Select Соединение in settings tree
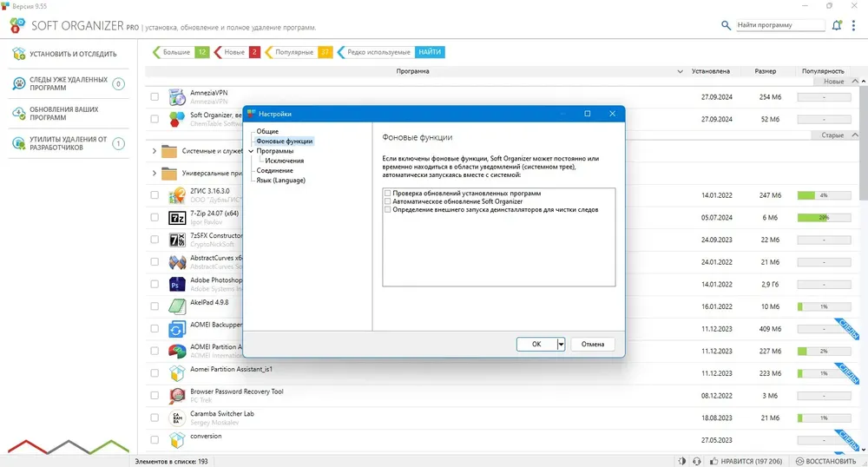 (274, 170)
